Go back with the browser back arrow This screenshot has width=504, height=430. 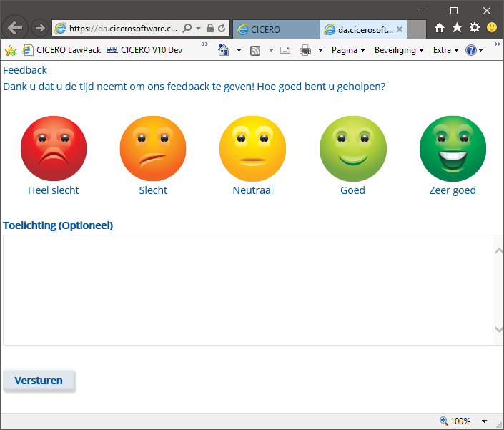15,28
